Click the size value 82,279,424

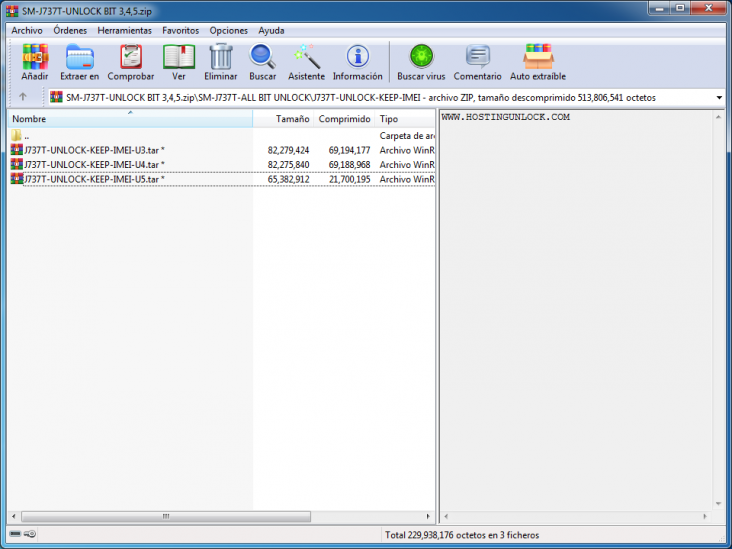pos(289,150)
